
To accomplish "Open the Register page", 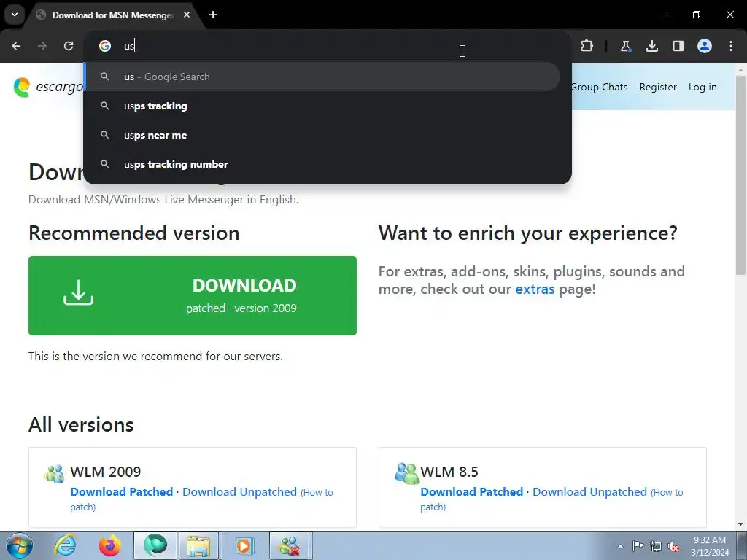I will point(658,87).
